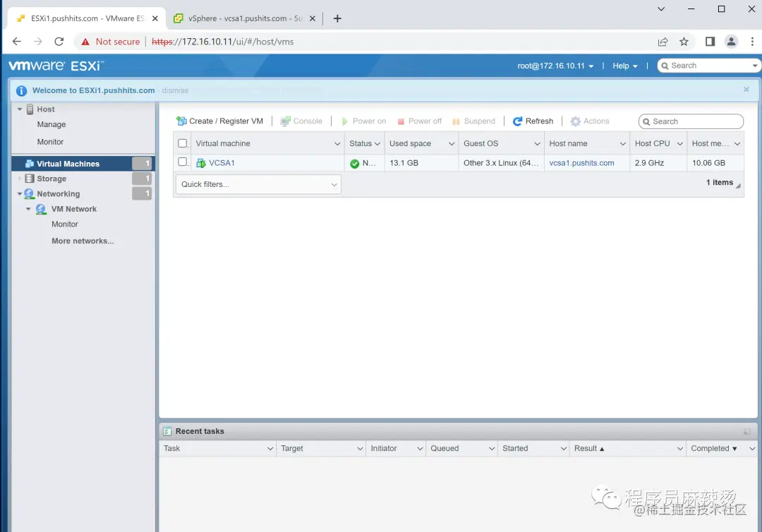Sort tasks by the Completed column
The width and height of the screenshot is (762, 532).
713,449
